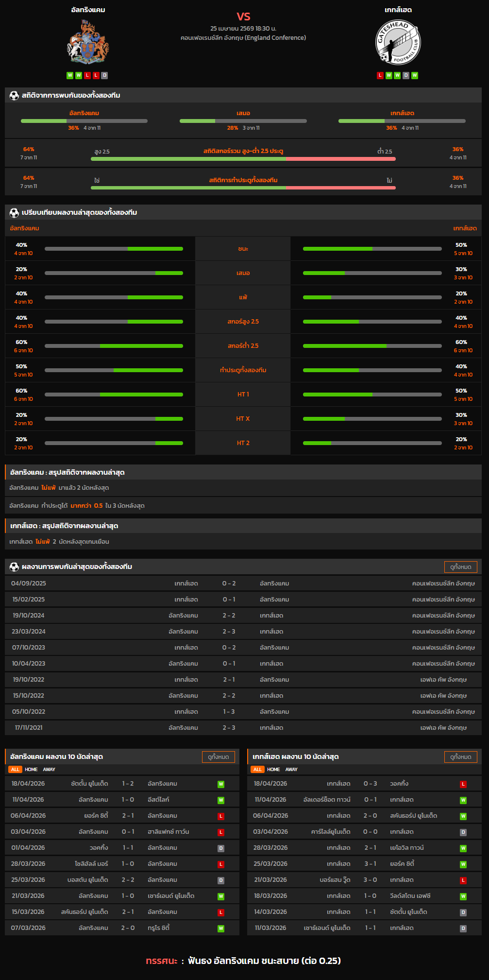Click soccer ball icon beside head-to-head statistics header

[x=14, y=96]
